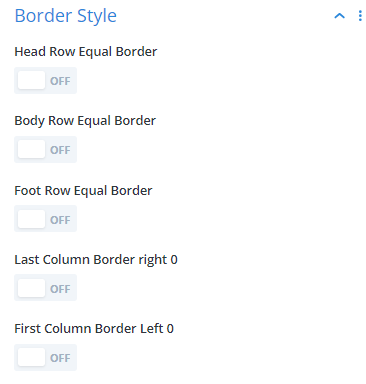
Task: Click Last Column Border right 0 label
Action: coord(96,260)
